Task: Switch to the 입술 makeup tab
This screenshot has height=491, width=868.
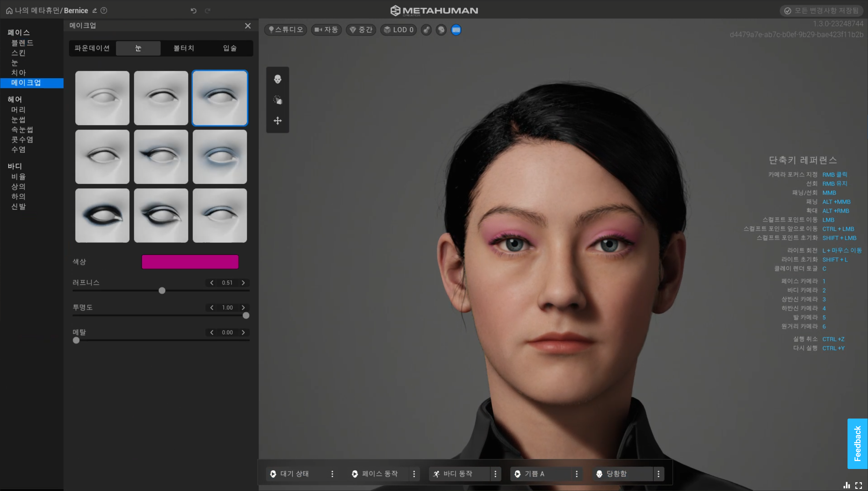Action: point(230,48)
